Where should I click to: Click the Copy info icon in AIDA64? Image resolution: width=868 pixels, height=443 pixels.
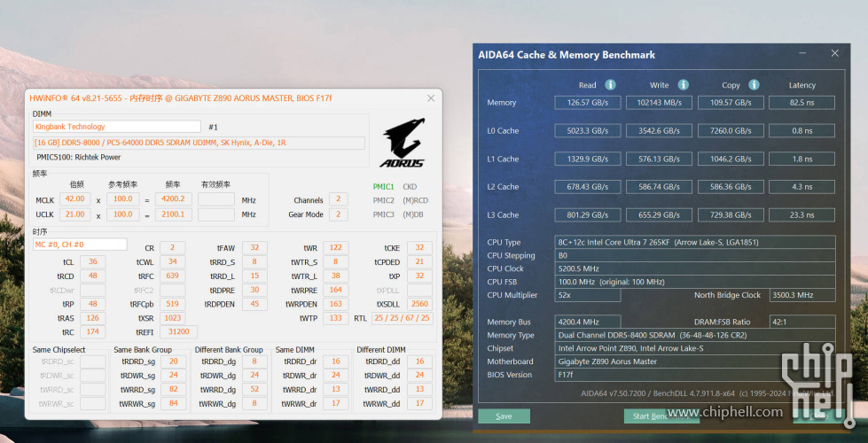(x=754, y=85)
